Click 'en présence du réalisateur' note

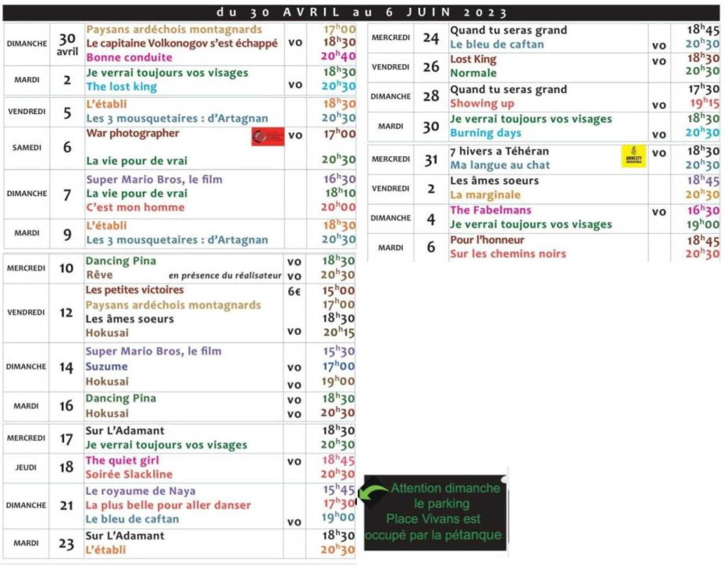(225, 275)
